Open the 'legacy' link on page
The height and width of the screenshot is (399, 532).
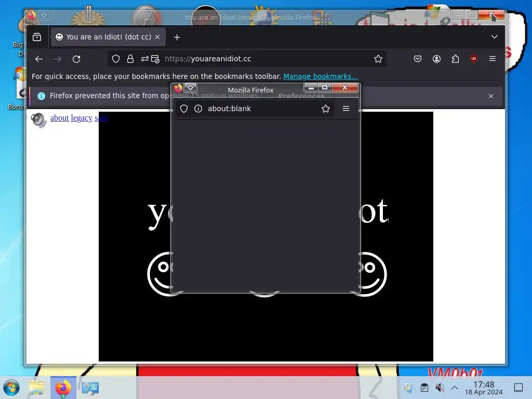[x=82, y=118]
